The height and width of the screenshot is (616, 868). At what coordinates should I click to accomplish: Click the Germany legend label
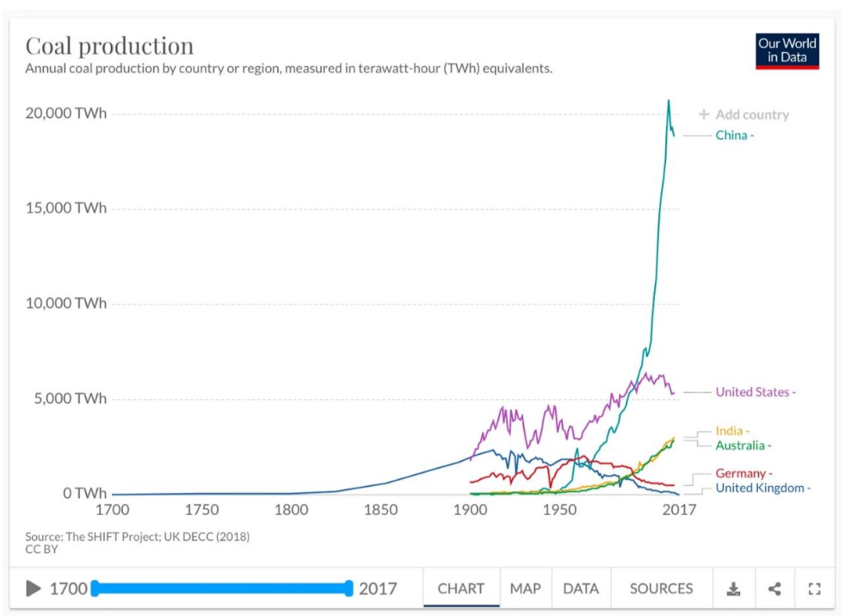click(x=742, y=474)
